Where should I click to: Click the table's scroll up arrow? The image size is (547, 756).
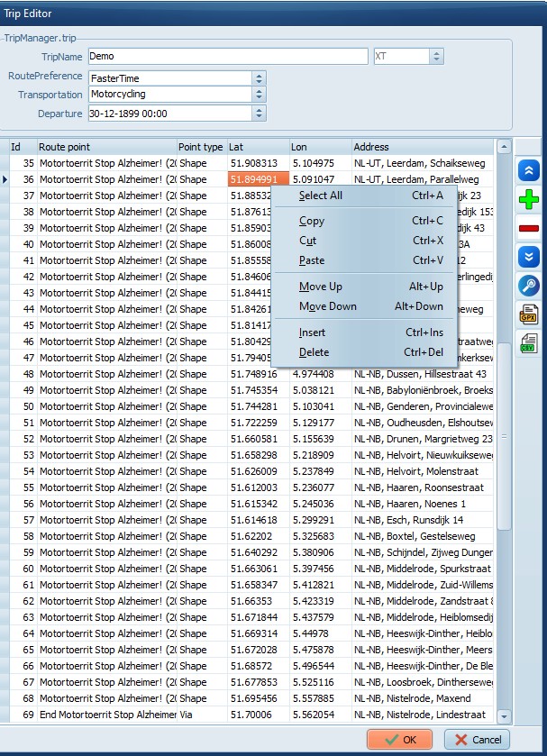504,147
